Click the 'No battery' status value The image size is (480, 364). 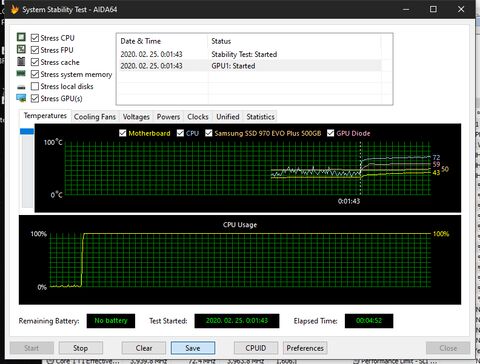coord(111,321)
